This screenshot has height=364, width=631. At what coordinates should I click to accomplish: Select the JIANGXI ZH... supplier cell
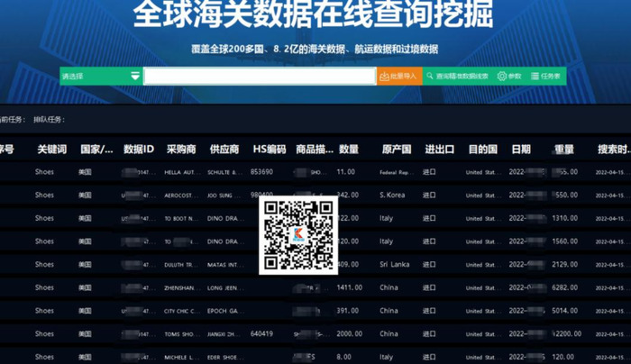[225, 334]
